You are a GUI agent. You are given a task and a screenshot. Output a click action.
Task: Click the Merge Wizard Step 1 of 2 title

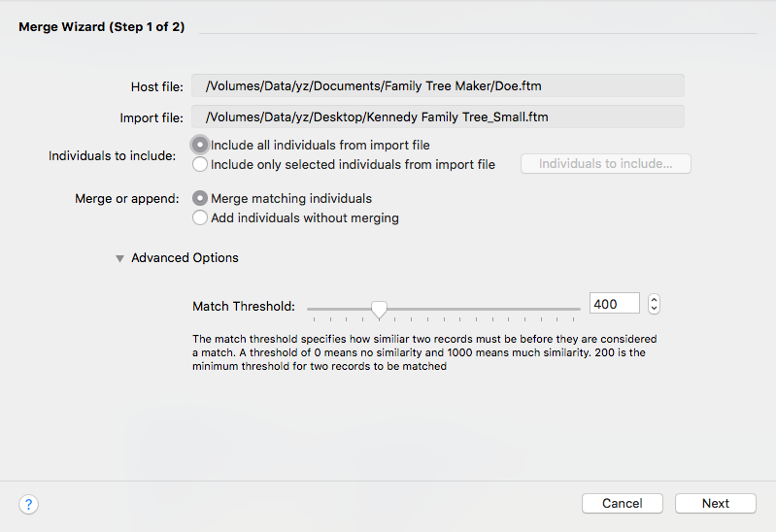[x=101, y=27]
